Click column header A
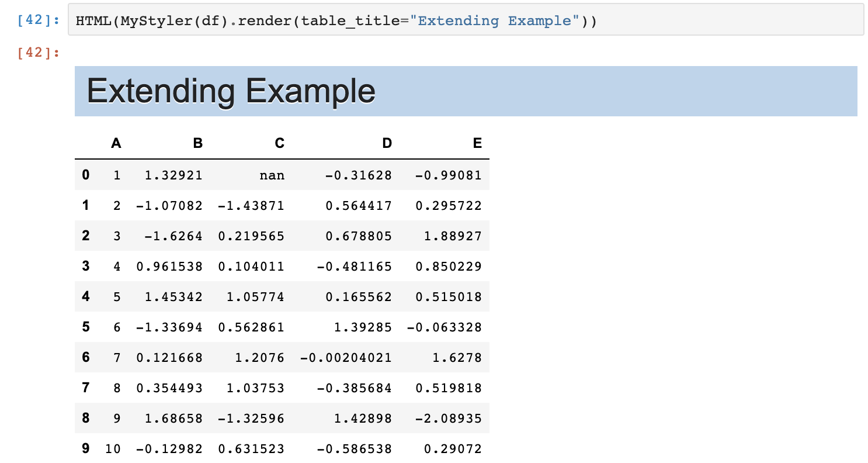868x463 pixels. pos(116,143)
